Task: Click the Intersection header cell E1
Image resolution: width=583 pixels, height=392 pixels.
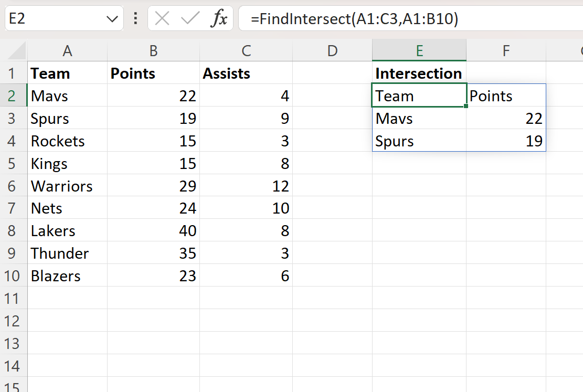Action: pyautogui.click(x=419, y=73)
